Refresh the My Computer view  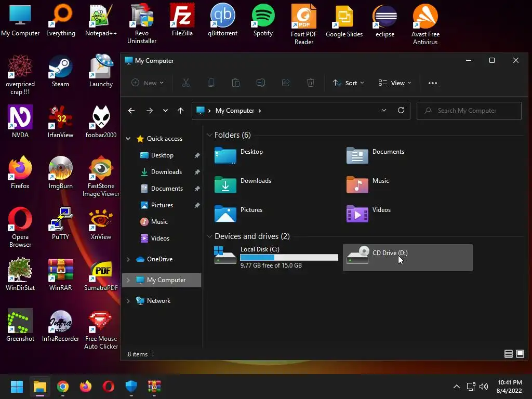401,110
